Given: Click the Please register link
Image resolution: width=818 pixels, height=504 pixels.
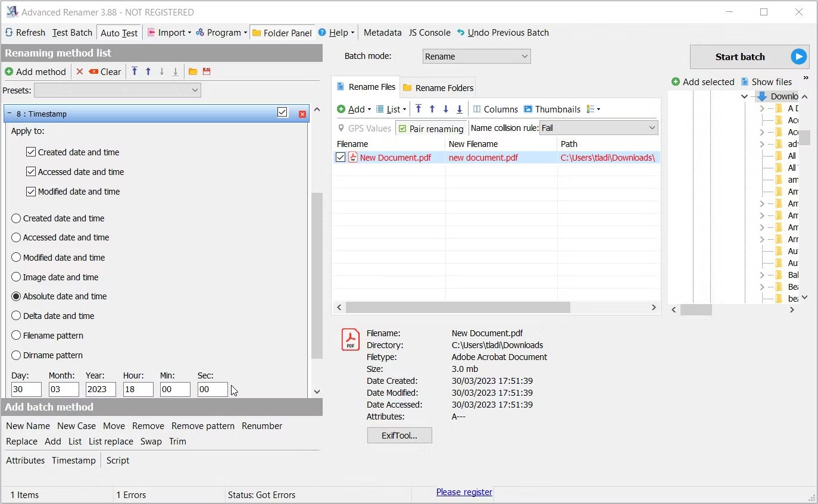Looking at the screenshot, I should pos(464,492).
